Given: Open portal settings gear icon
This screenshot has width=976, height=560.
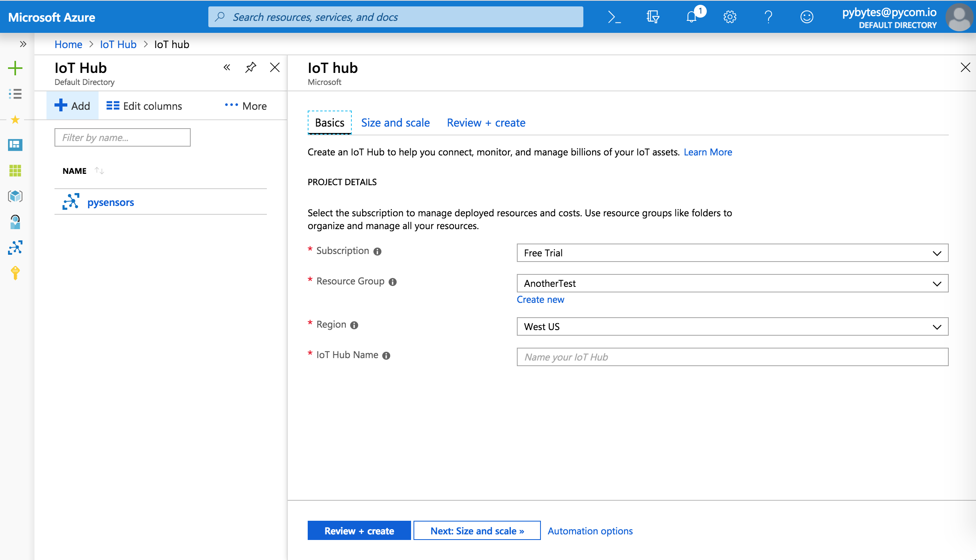Looking at the screenshot, I should click(730, 17).
